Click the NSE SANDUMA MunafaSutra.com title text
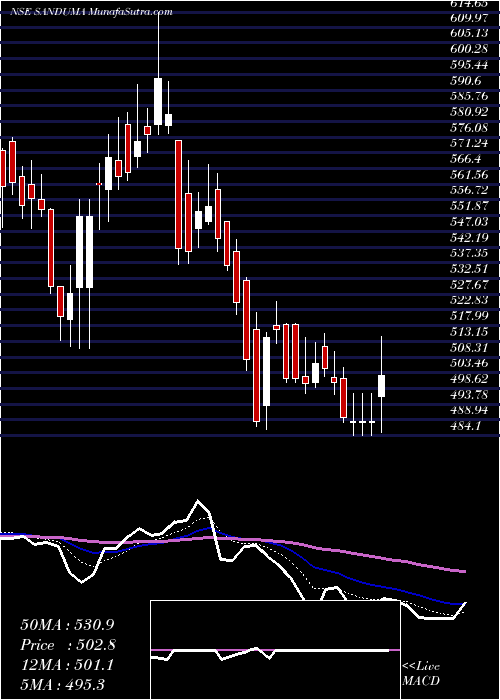The width and height of the screenshot is (500, 700). 91,12
